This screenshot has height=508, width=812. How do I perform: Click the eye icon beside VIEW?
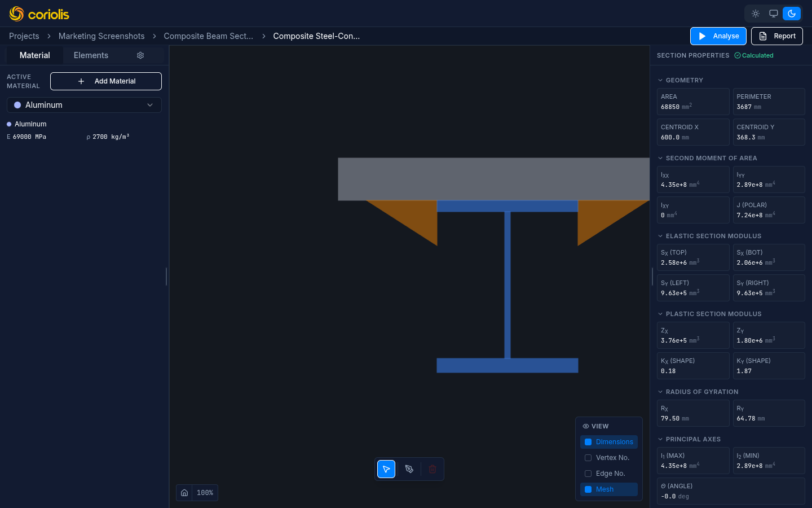(586, 426)
